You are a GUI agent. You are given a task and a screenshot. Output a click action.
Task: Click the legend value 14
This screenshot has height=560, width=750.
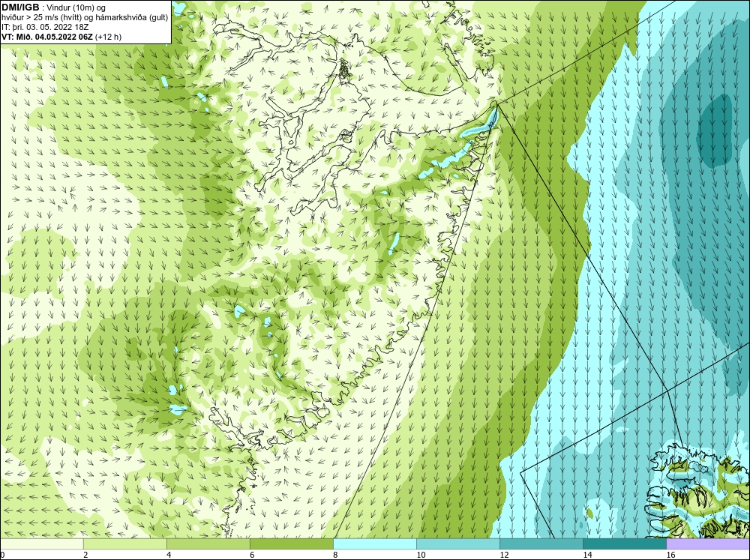tap(586, 555)
